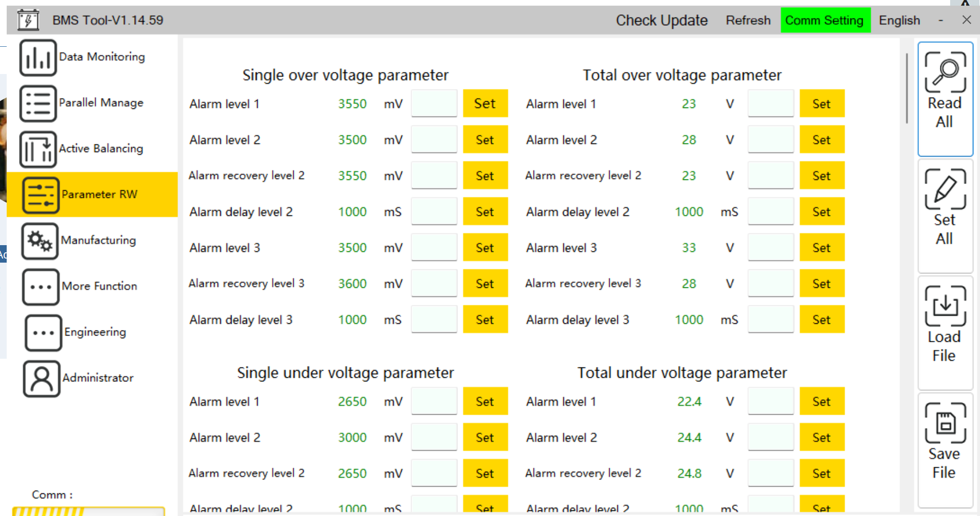Click the vertical scrollbar thumb
This screenshot has height=516, width=980.
pos(906,87)
